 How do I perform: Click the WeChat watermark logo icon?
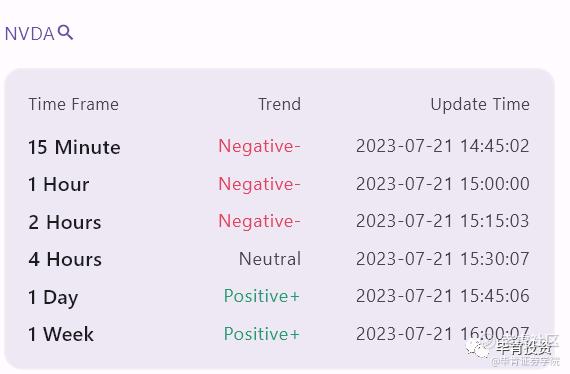477,349
